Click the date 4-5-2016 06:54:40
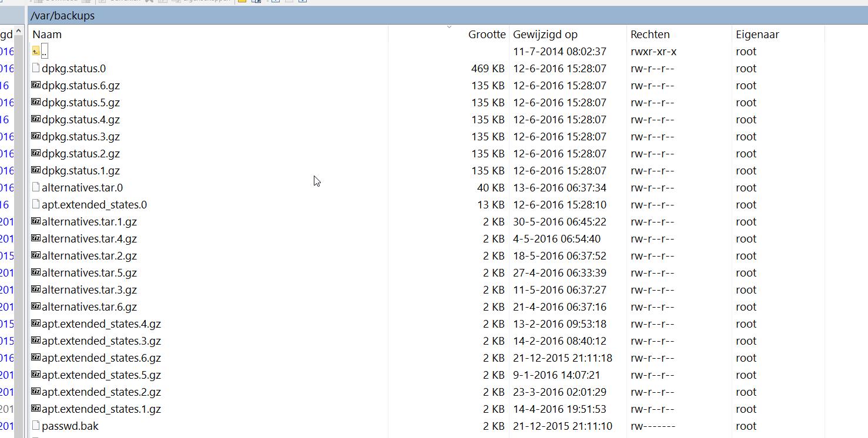This screenshot has height=438, width=868. 557,238
